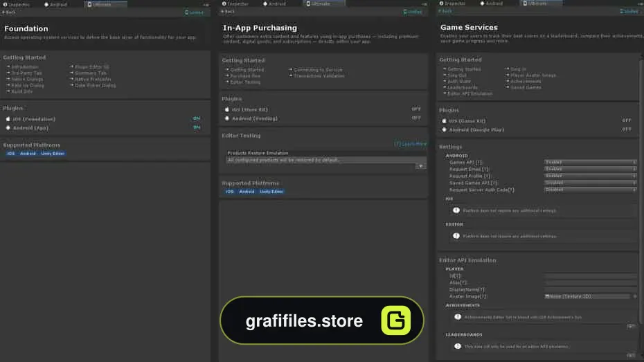Toggle the Android (Google Play) plugin OFF switch
This screenshot has width=644, height=362.
(626, 129)
